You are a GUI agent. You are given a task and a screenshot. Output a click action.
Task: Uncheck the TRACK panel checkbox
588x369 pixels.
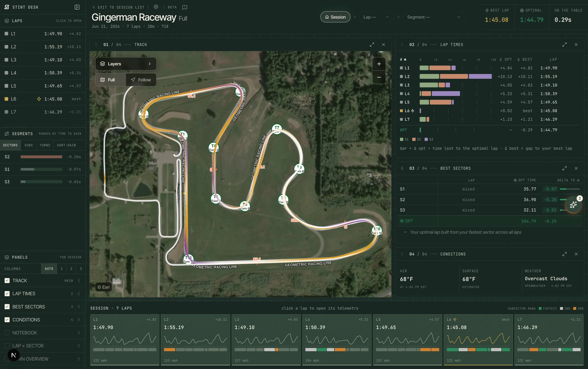pyautogui.click(x=7, y=281)
